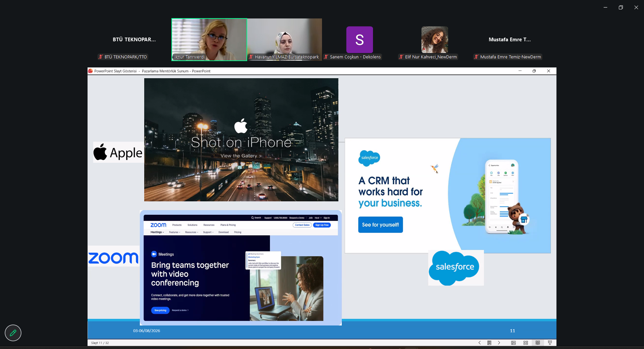Open Solutions menu on Zoom website

click(x=193, y=225)
